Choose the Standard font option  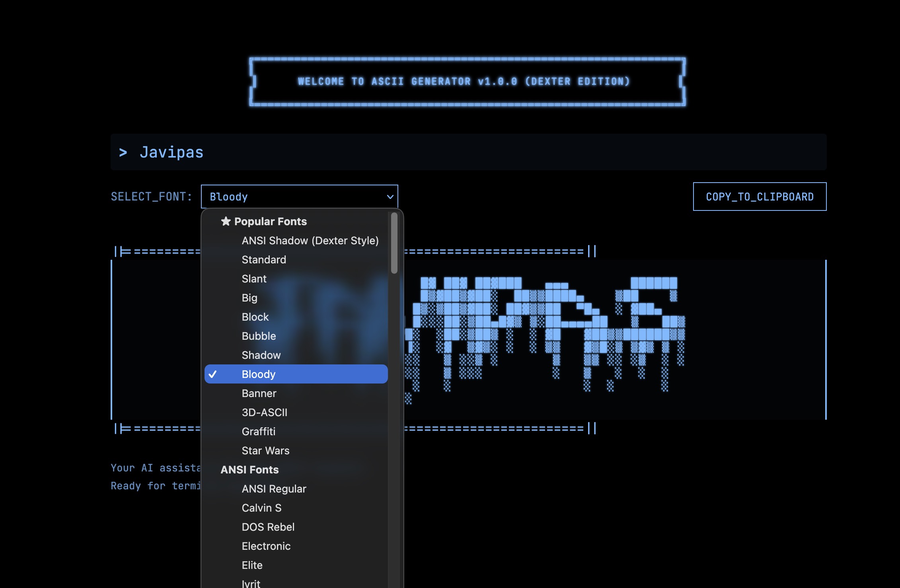[x=264, y=260]
